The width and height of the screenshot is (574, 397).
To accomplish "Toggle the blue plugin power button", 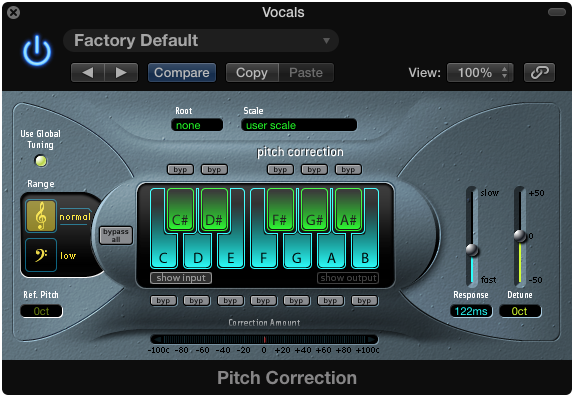I will click(37, 51).
